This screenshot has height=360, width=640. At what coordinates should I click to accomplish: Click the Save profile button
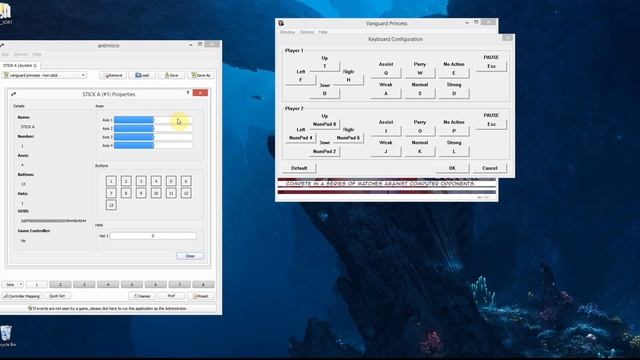pos(171,75)
